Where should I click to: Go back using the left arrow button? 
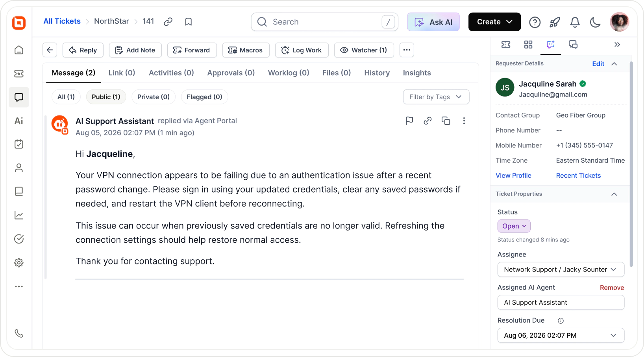[50, 50]
